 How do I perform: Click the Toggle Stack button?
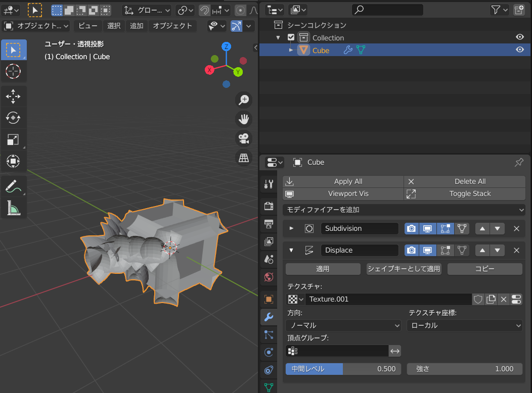(465, 194)
